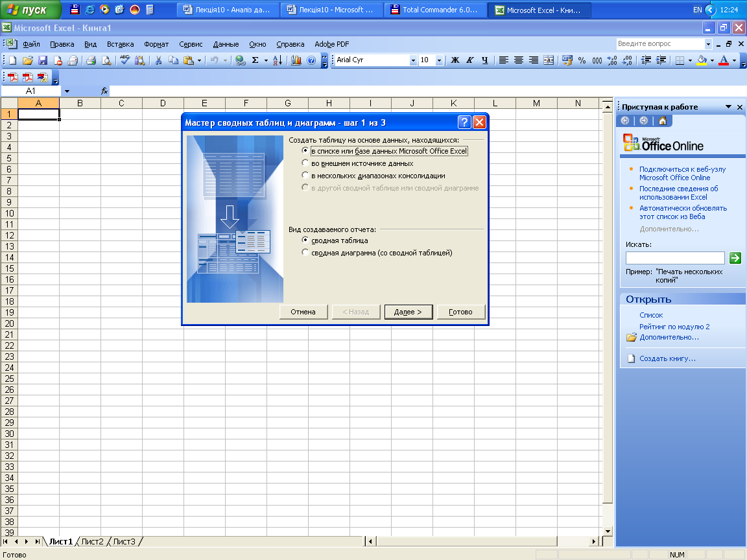The height and width of the screenshot is (560, 747).
Task: Click the AutoSum sigma icon
Action: click(255, 60)
